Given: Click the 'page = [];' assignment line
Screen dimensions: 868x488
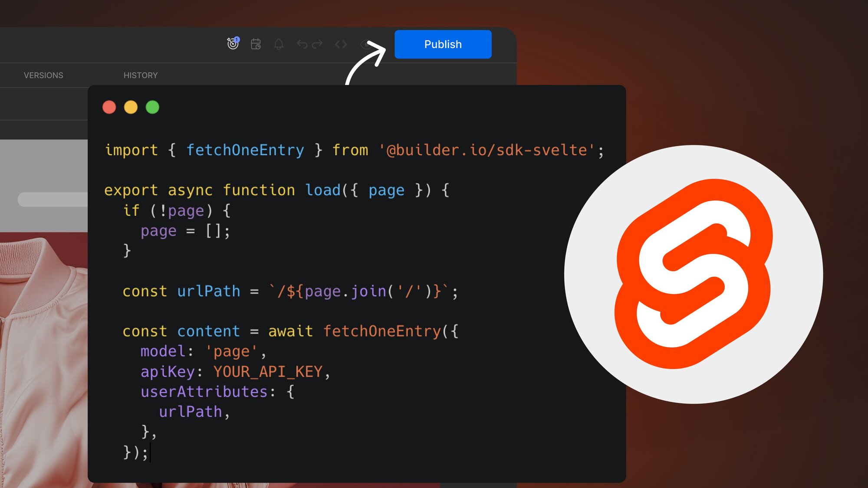Looking at the screenshot, I should [x=185, y=231].
